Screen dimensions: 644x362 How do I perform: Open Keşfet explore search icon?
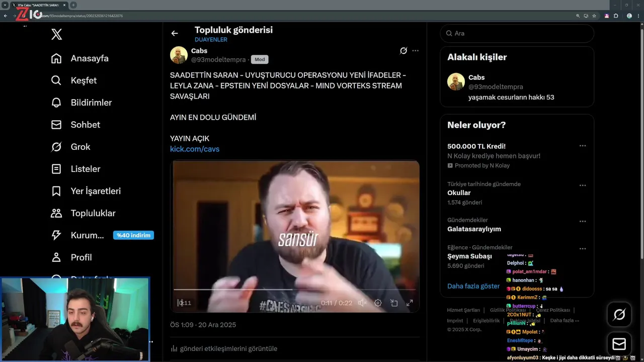point(56,80)
